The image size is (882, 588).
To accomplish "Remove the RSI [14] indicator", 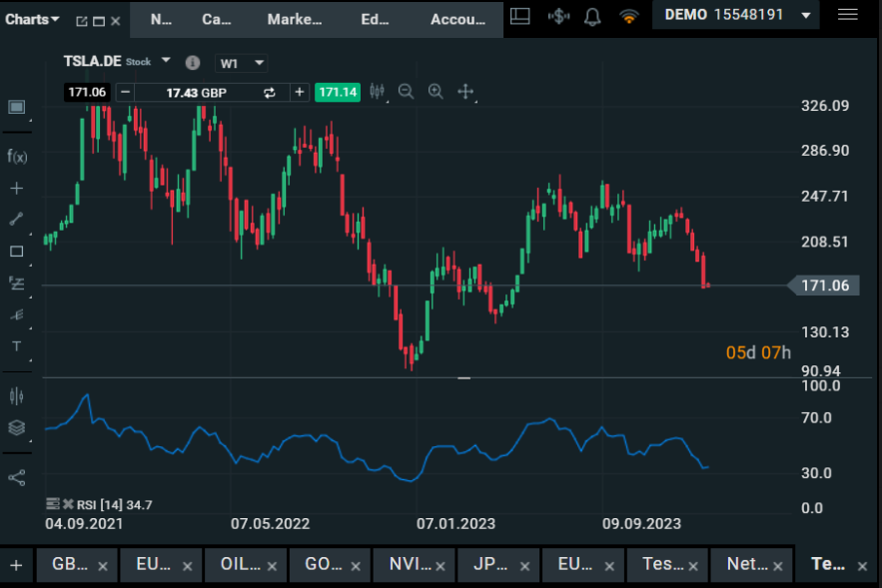I will click(x=69, y=505).
